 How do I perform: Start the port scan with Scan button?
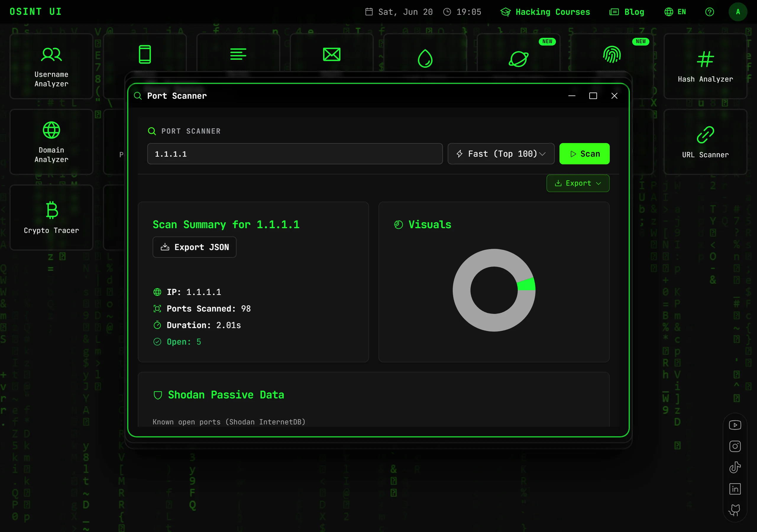(584, 154)
